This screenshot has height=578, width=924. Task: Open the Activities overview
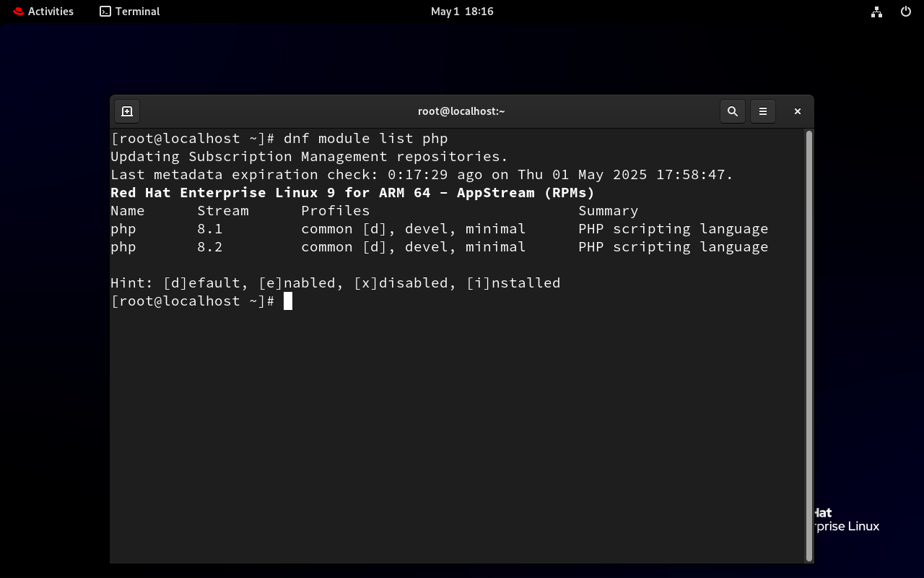tap(43, 12)
